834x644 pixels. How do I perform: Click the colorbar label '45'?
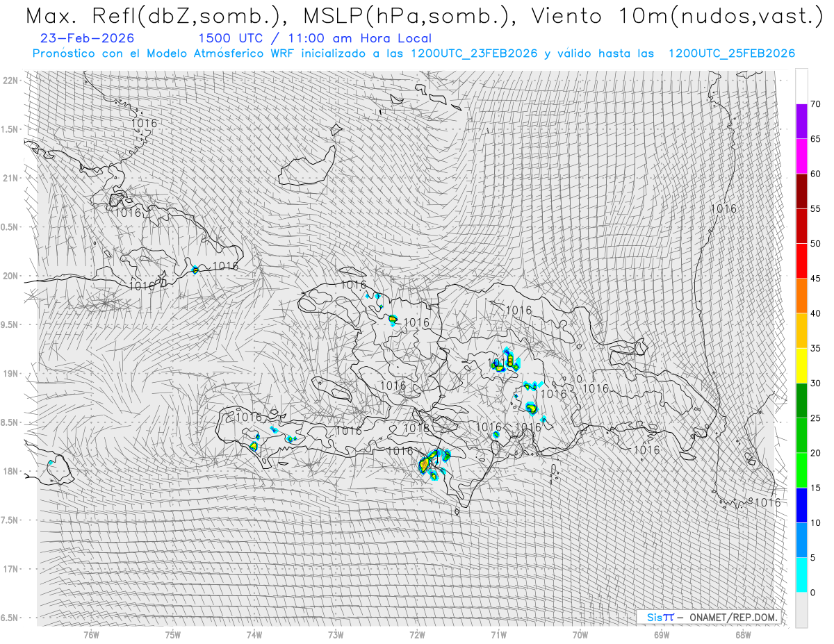(x=815, y=279)
